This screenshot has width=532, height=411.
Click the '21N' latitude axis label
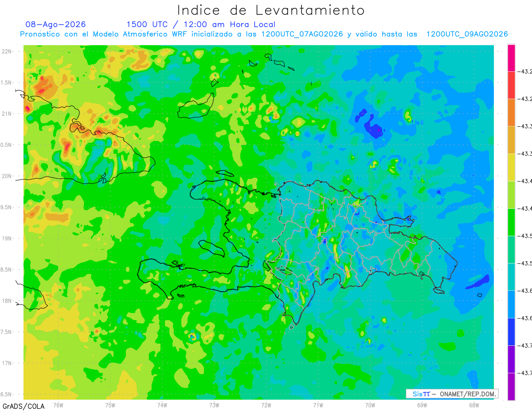(x=6, y=114)
